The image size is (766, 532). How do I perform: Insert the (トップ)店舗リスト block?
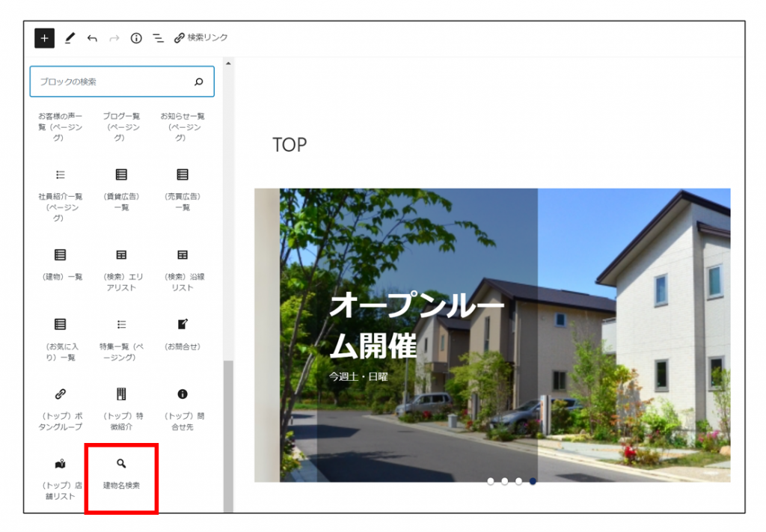pos(61,479)
